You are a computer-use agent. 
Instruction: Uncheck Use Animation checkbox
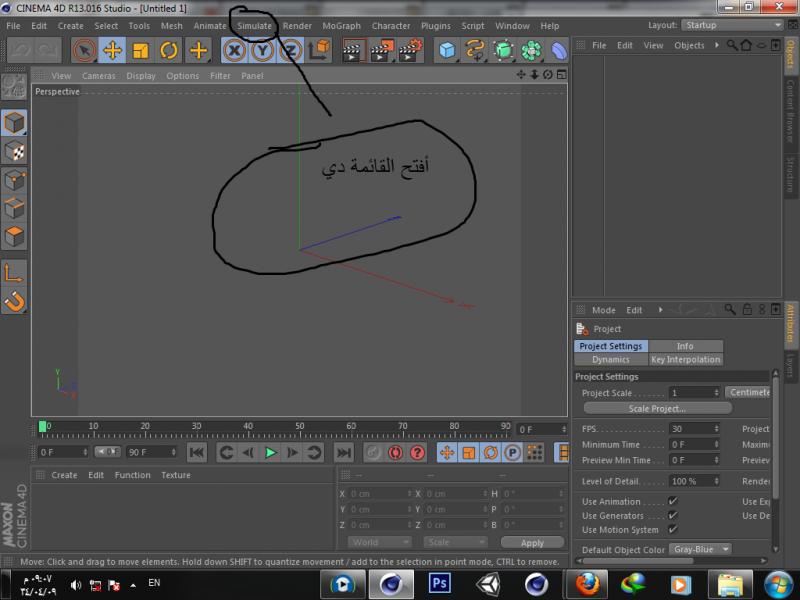click(x=673, y=502)
